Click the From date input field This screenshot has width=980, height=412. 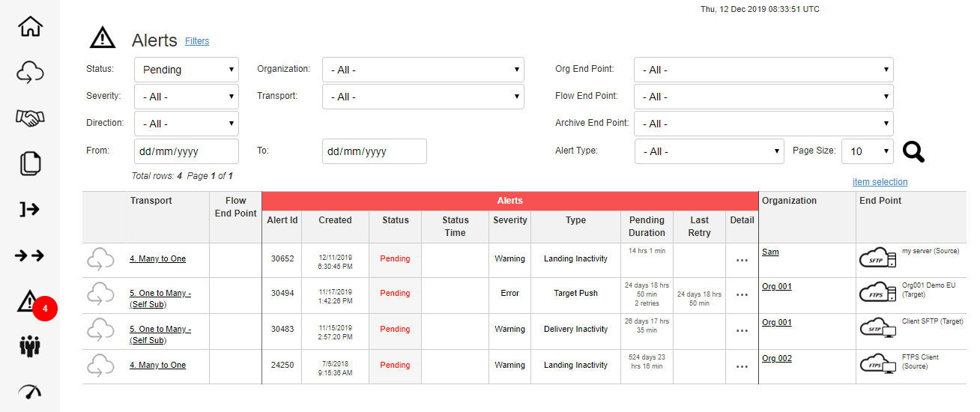[x=186, y=151]
